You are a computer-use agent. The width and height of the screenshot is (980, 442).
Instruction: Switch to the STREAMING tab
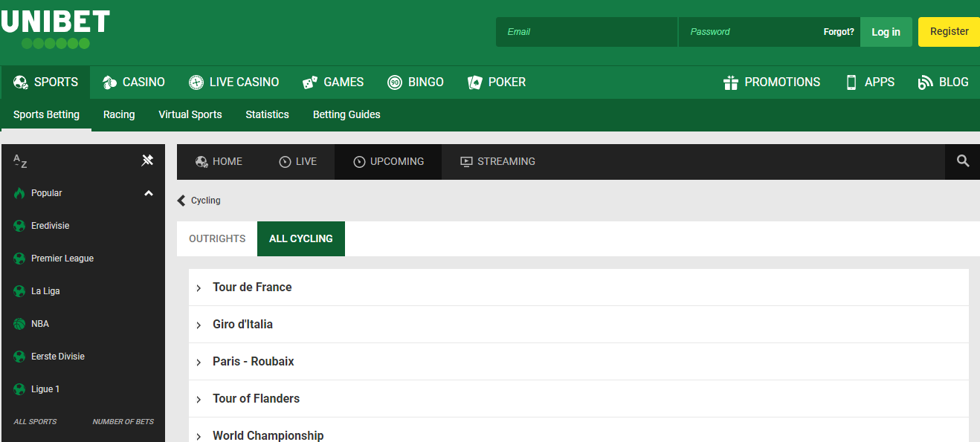click(x=497, y=162)
